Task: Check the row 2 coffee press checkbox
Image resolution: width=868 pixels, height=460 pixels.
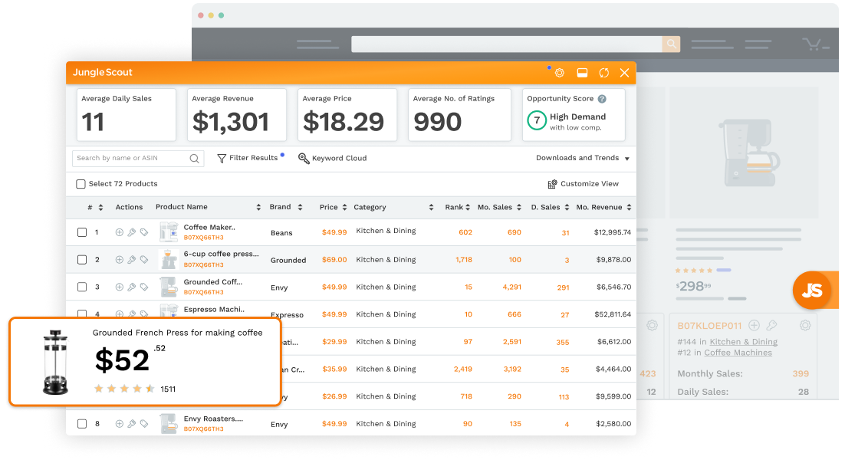Action: tap(82, 260)
